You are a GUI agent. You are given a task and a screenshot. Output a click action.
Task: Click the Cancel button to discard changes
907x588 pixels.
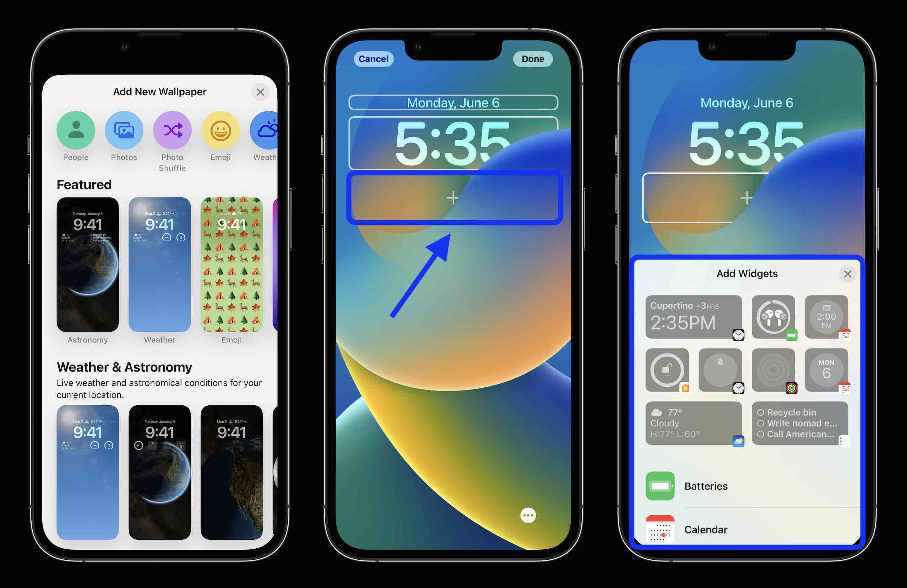pyautogui.click(x=371, y=59)
